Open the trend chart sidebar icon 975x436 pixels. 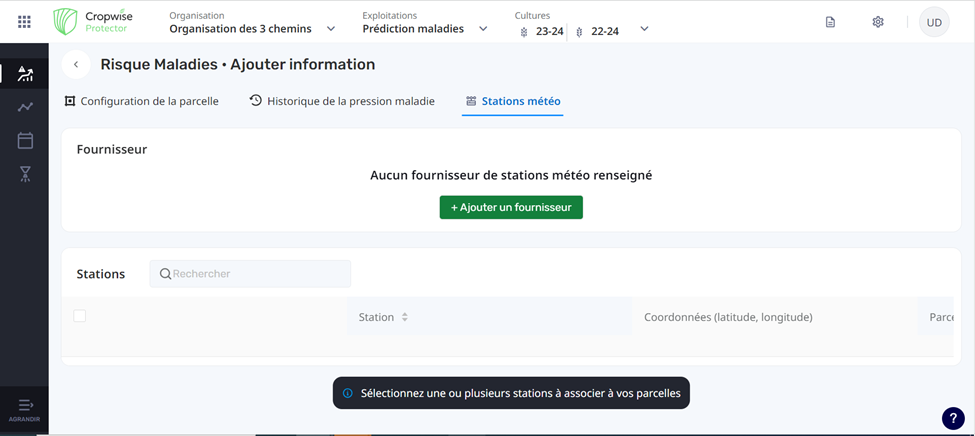coord(25,107)
